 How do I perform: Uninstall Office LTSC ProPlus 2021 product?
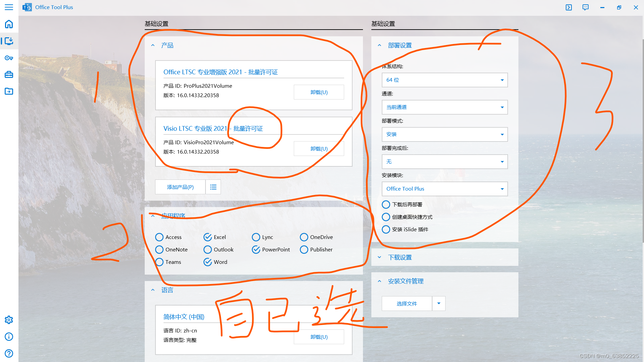[x=319, y=92]
